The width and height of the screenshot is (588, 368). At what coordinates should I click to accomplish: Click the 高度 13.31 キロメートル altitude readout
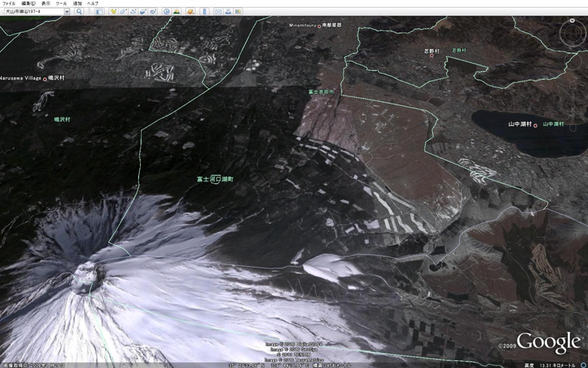[x=550, y=365]
